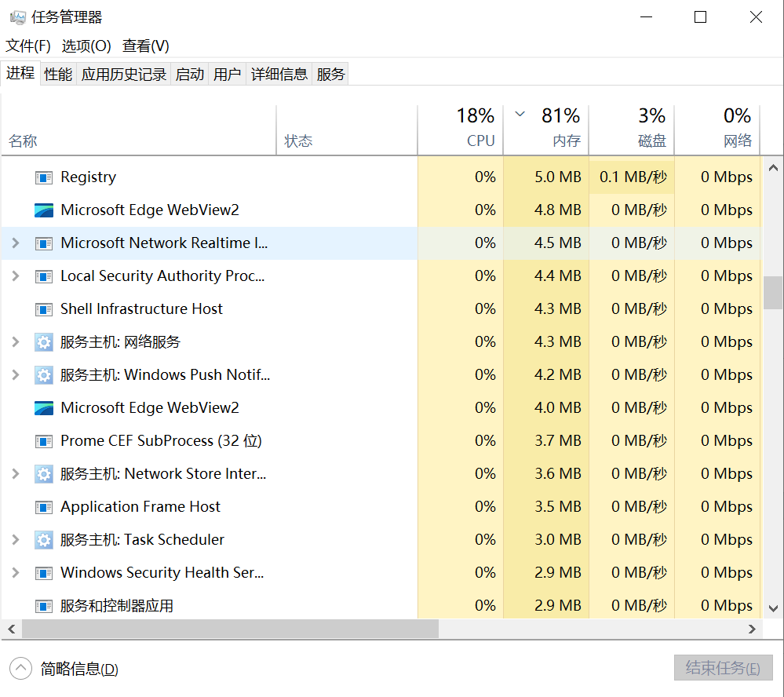Open the 文件(F) menu
Viewport: 784px width, 697px height.
click(28, 46)
